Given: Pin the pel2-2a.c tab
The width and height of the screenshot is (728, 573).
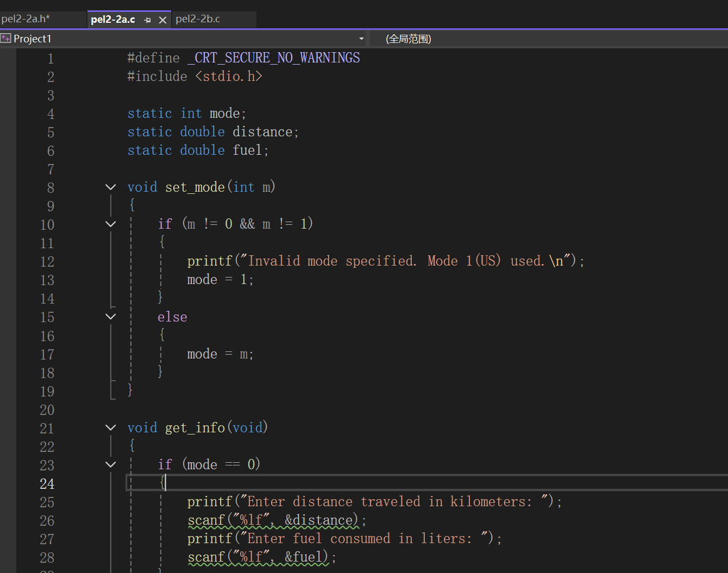Looking at the screenshot, I should [148, 20].
